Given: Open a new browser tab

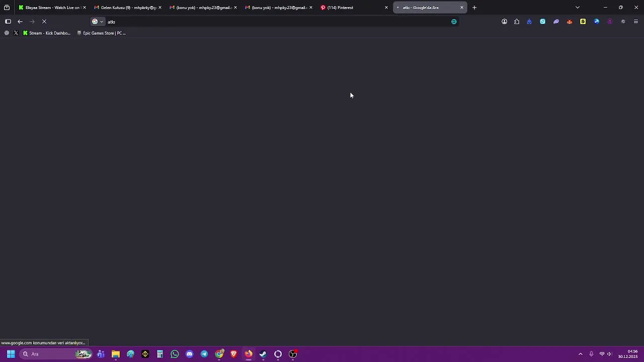Looking at the screenshot, I should (474, 8).
